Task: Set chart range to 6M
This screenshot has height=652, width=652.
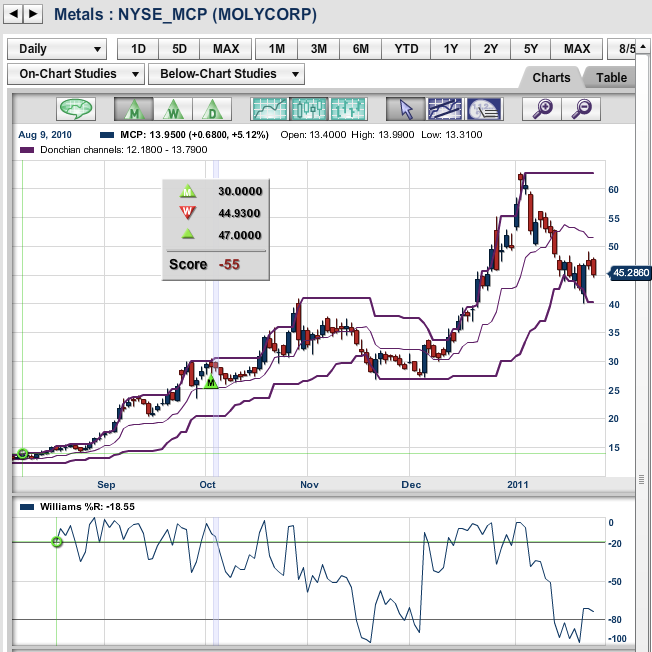Action: pyautogui.click(x=360, y=49)
